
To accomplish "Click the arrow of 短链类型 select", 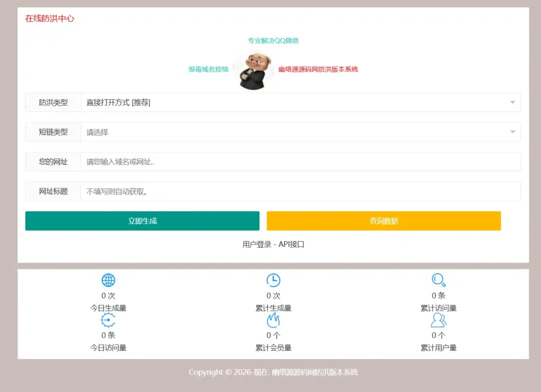I will point(512,132).
